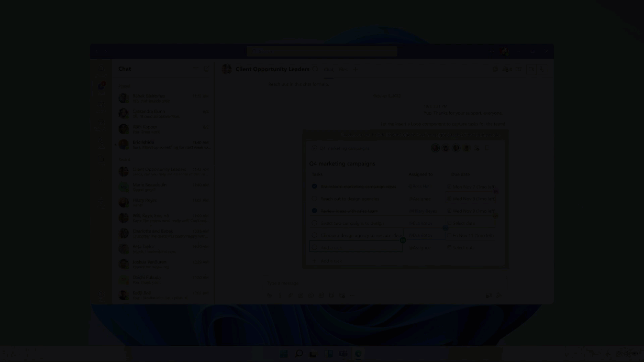Open chat with Cassandra Dunn
The image size is (644, 362).
pyautogui.click(x=164, y=114)
